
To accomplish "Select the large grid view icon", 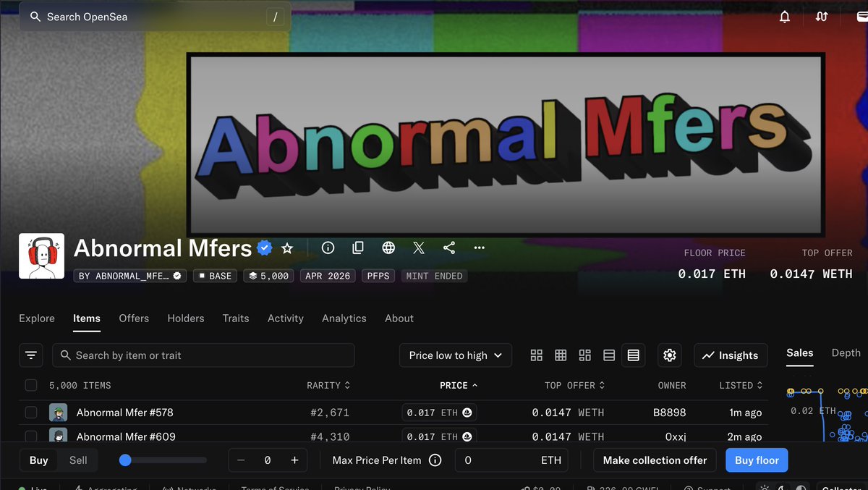I will (x=537, y=355).
